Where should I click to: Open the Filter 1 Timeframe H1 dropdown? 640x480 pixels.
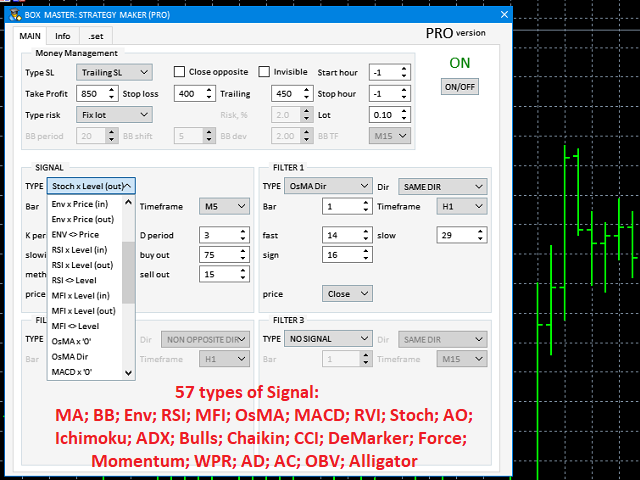462,206
